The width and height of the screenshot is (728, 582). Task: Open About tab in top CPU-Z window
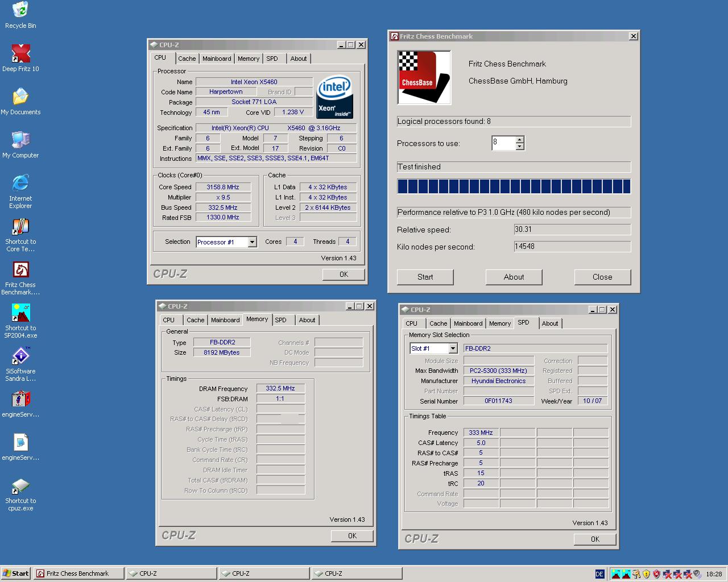[299, 59]
